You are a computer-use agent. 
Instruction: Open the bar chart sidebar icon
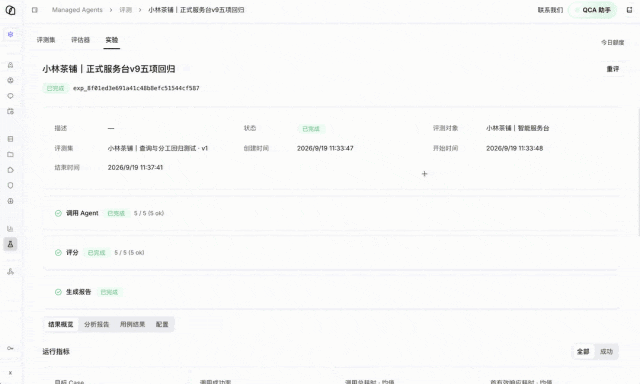tap(11, 229)
